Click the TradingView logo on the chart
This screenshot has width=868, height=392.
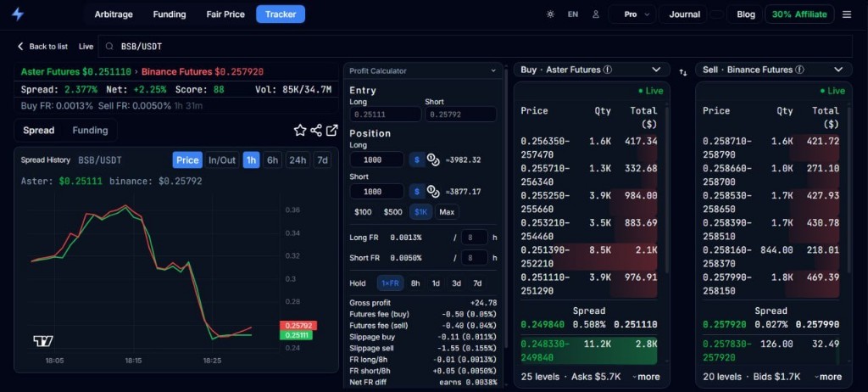pyautogui.click(x=43, y=341)
